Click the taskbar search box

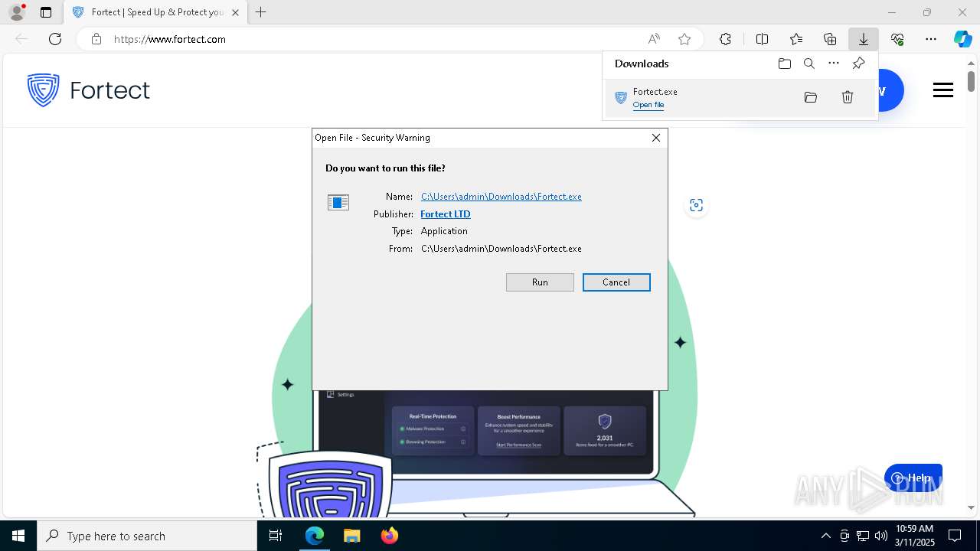click(147, 536)
